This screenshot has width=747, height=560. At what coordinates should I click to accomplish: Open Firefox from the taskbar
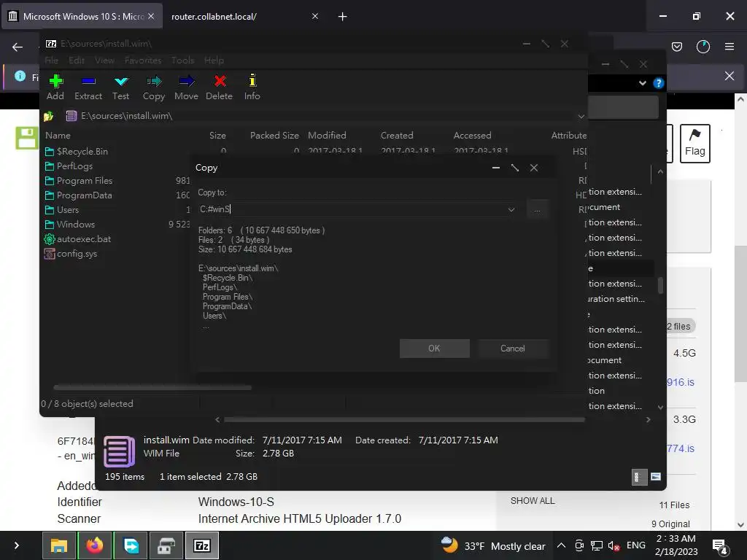coord(95,545)
